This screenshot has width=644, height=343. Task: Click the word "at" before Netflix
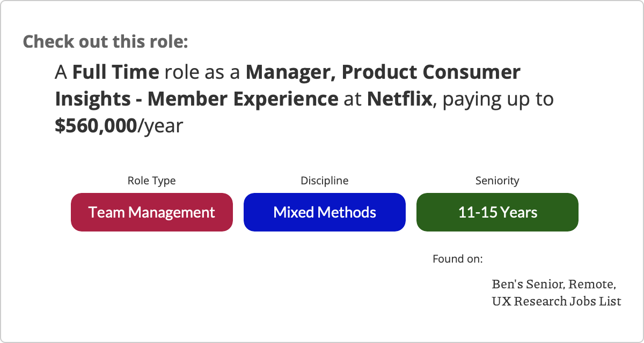(353, 99)
